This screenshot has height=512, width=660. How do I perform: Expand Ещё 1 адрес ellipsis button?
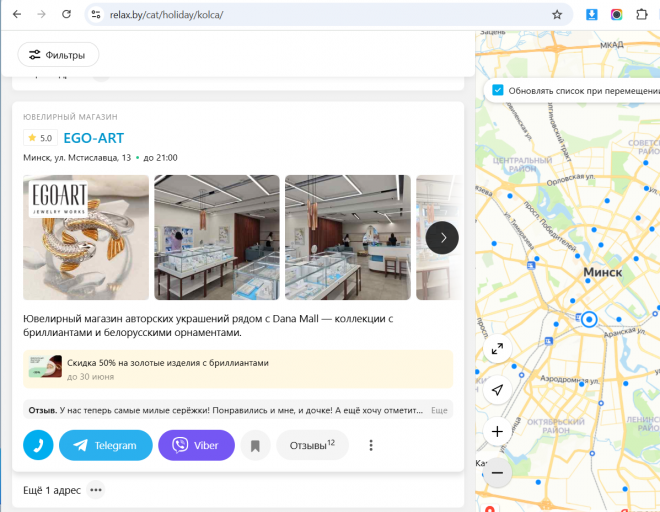point(96,490)
